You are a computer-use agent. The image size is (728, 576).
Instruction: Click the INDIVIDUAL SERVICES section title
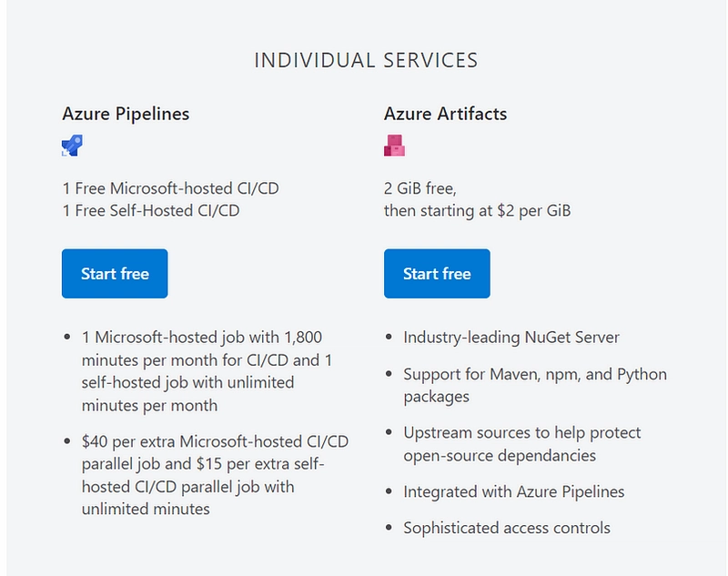[366, 60]
